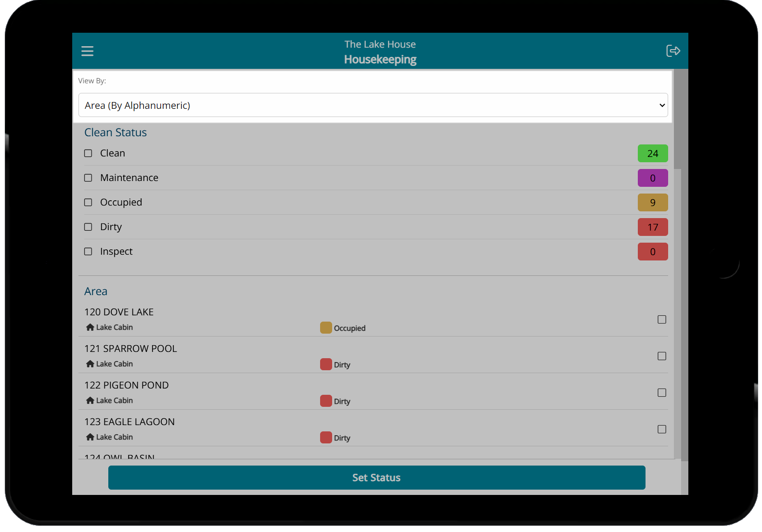Tick the Clean status checkbox
Viewport: 762px width, 532px height.
click(88, 153)
